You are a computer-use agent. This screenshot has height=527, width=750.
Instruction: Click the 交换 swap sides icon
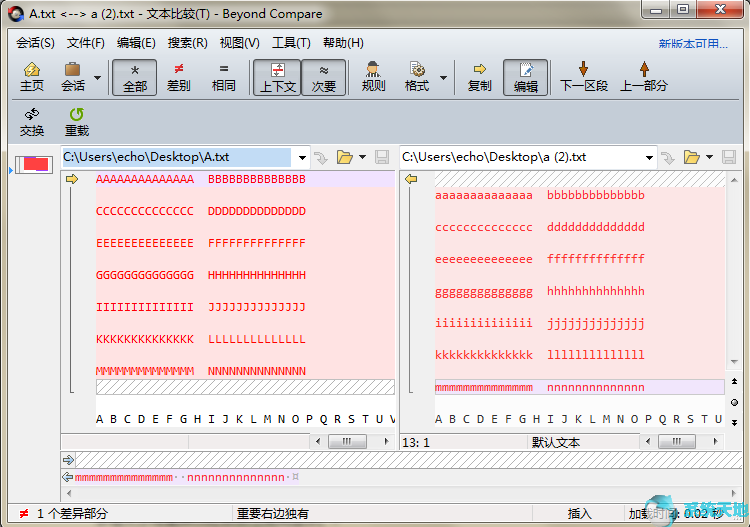32,122
